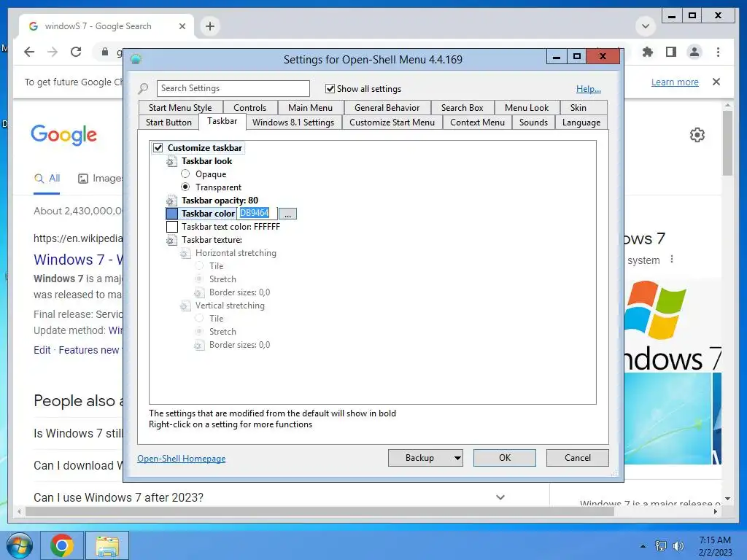This screenshot has width=747, height=560.
Task: Open Chrome's three-dot menu
Action: (x=718, y=52)
